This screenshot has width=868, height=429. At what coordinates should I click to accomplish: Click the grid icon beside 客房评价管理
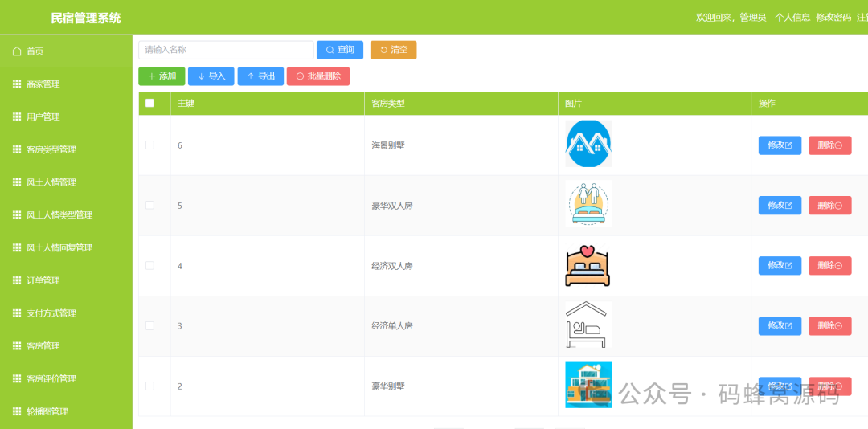pyautogui.click(x=17, y=378)
